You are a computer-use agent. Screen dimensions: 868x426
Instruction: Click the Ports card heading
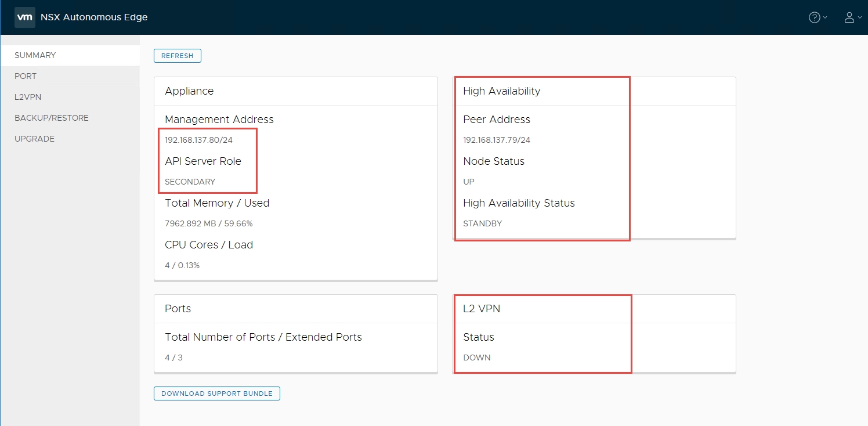tap(178, 309)
